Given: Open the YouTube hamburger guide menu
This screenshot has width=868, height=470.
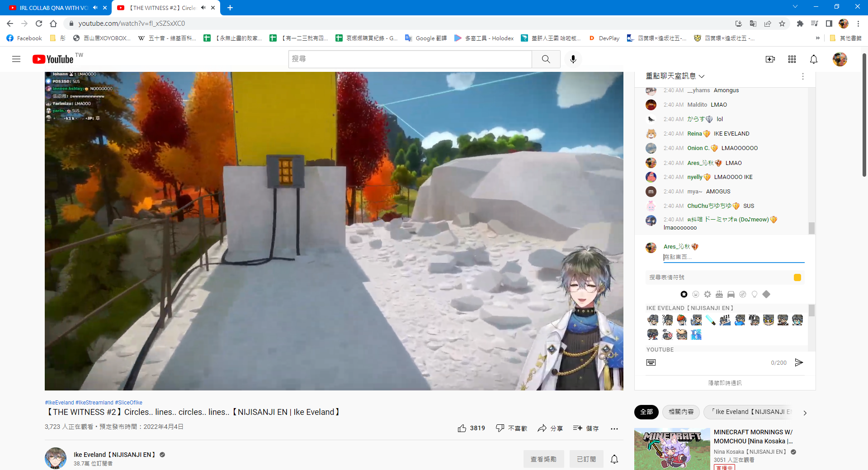Looking at the screenshot, I should (x=16, y=59).
